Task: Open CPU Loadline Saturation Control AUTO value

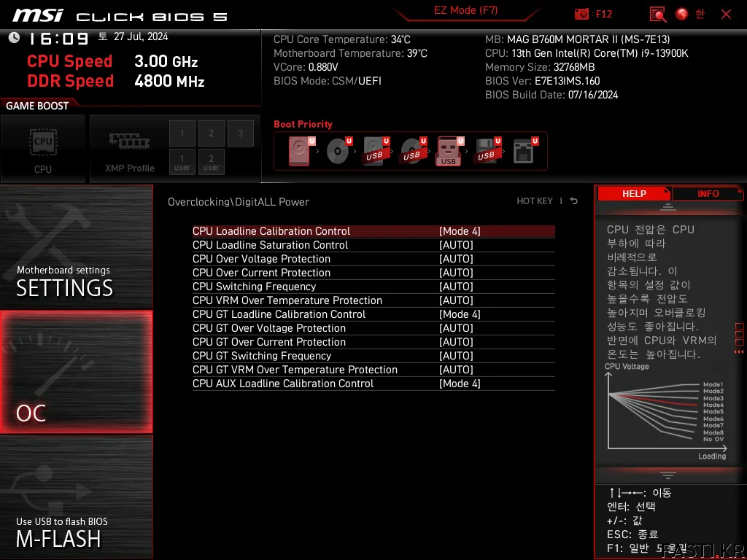Action: pos(456,245)
